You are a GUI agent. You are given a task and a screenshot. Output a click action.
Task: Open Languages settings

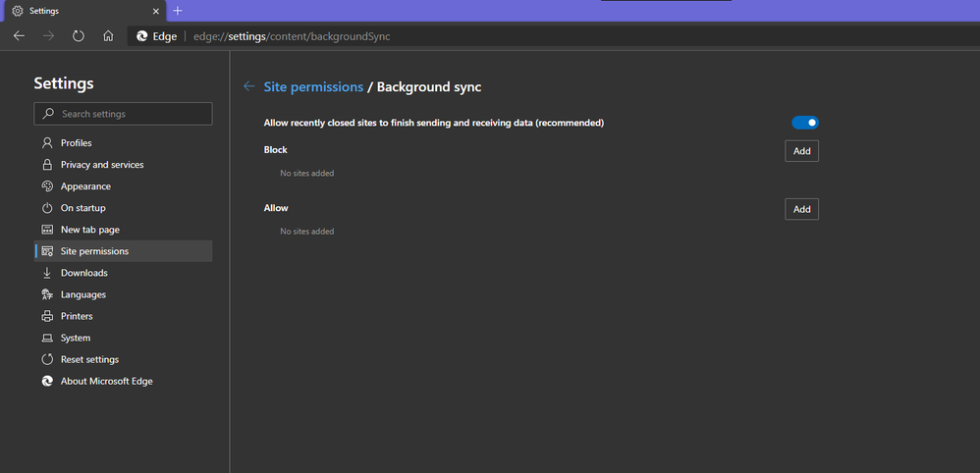(x=123, y=295)
